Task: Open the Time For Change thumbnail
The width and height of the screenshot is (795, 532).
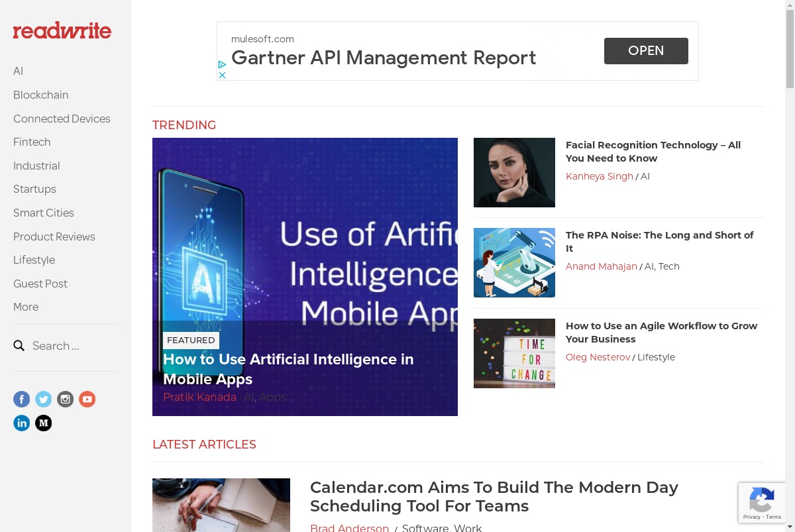Action: coord(514,353)
